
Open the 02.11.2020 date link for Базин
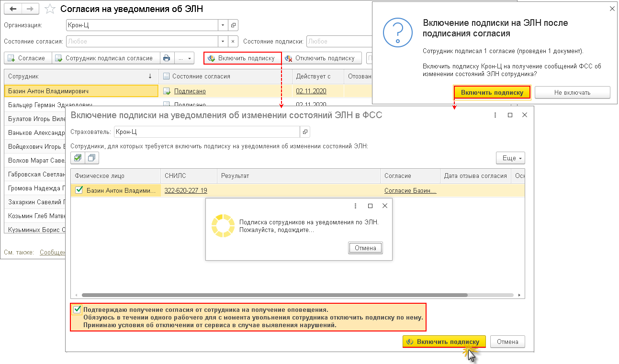[x=310, y=91]
